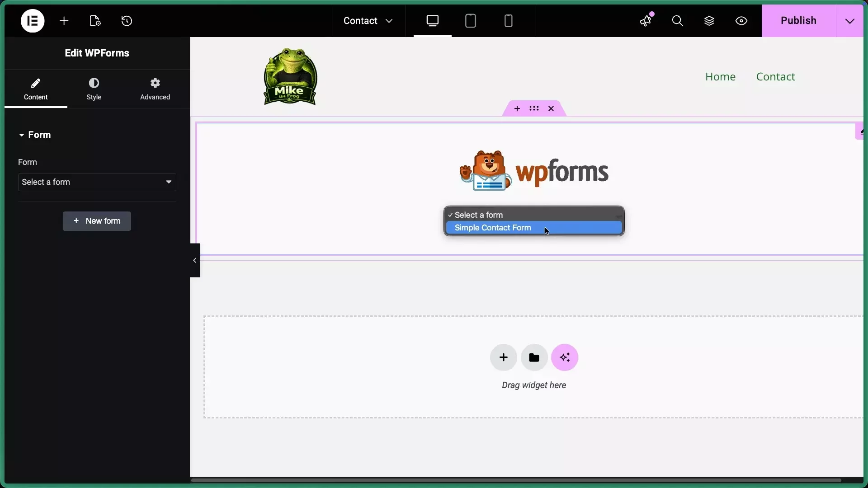Click the AI sparkles icon in the widget area
This screenshot has width=868, height=488.
tap(564, 357)
